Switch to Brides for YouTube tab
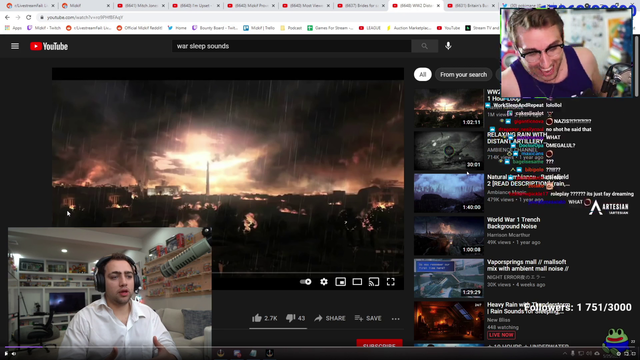 (360, 6)
